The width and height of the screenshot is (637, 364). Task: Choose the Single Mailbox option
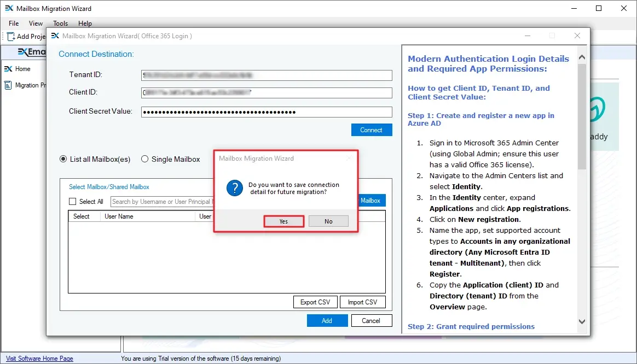[144, 159]
